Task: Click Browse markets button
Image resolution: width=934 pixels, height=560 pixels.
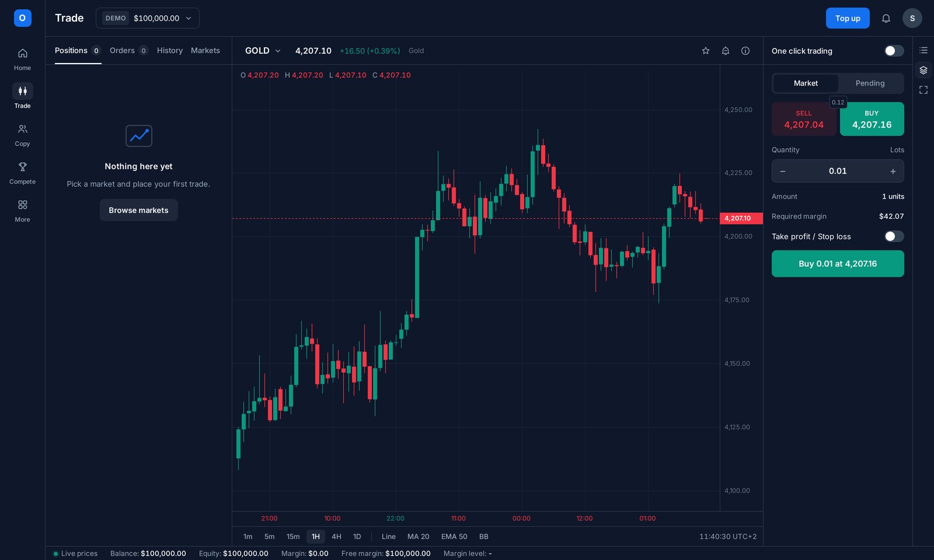Action: coord(138,210)
